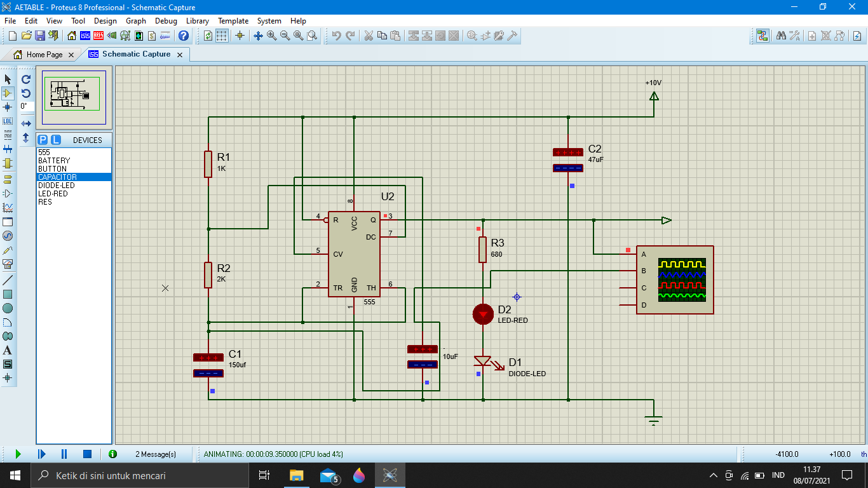Screen dimensions: 868x488
Task: Select the Component mode tool
Action: tap(8, 93)
